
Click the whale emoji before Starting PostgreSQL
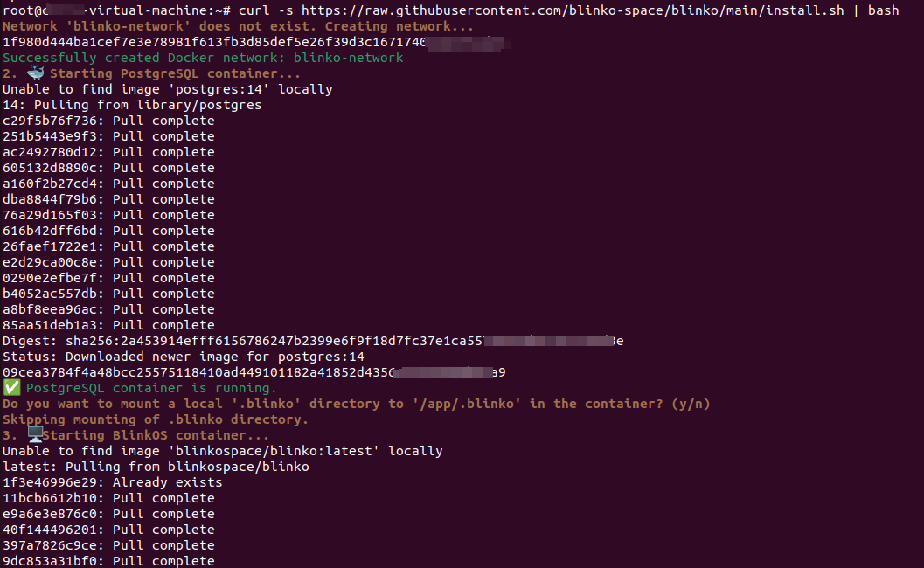tap(35, 73)
